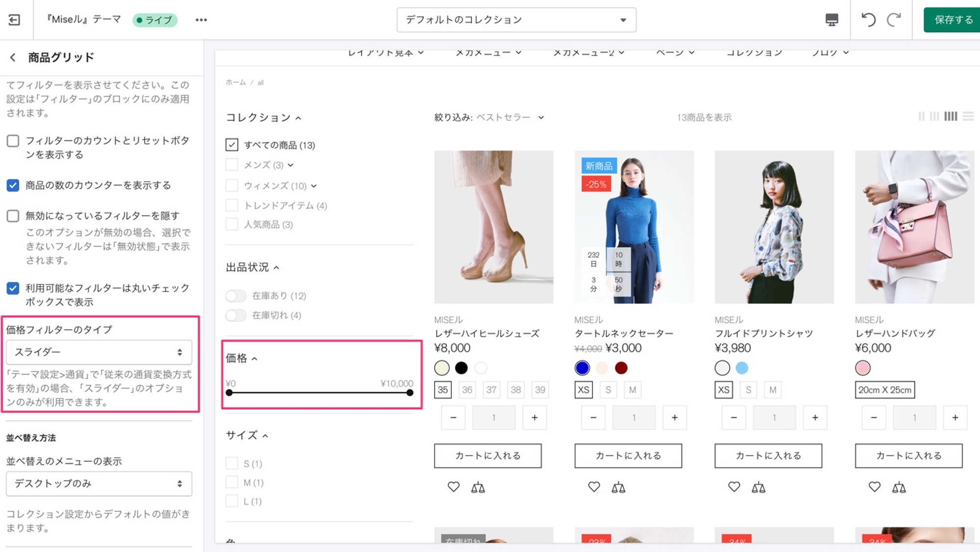980x552 pixels.
Task: Collapse the 出品状況 filter group
Action: [x=252, y=267]
